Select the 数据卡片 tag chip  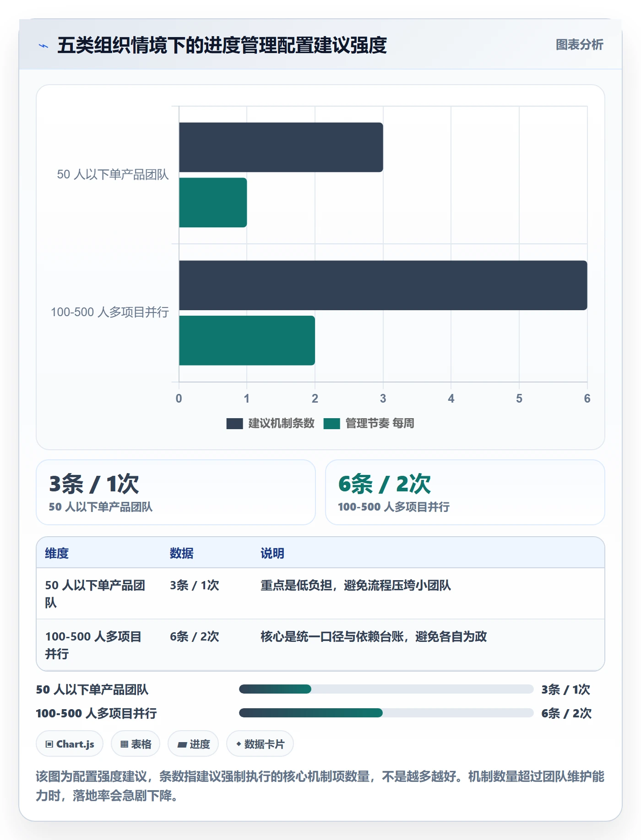[260, 744]
